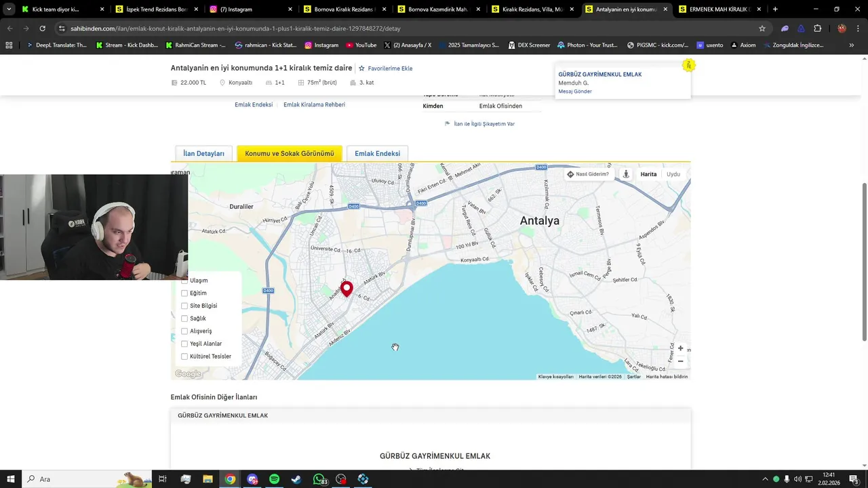Open the Chrome extensions puzzle icon
The height and width of the screenshot is (488, 868).
point(817,28)
